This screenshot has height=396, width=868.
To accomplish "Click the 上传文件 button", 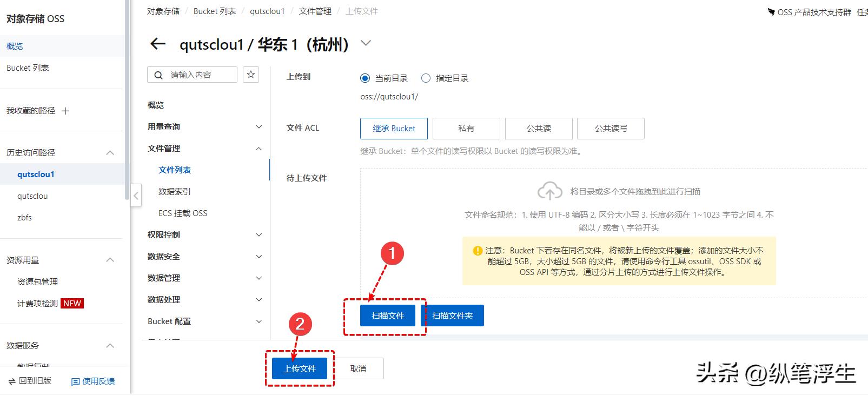I will click(300, 368).
